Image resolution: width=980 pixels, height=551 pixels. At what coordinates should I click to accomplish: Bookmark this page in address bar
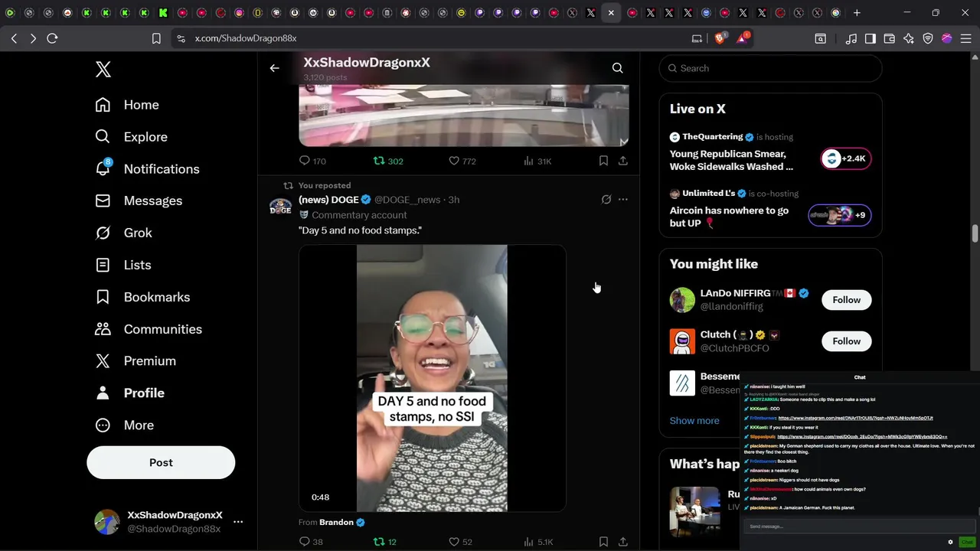[156, 38]
